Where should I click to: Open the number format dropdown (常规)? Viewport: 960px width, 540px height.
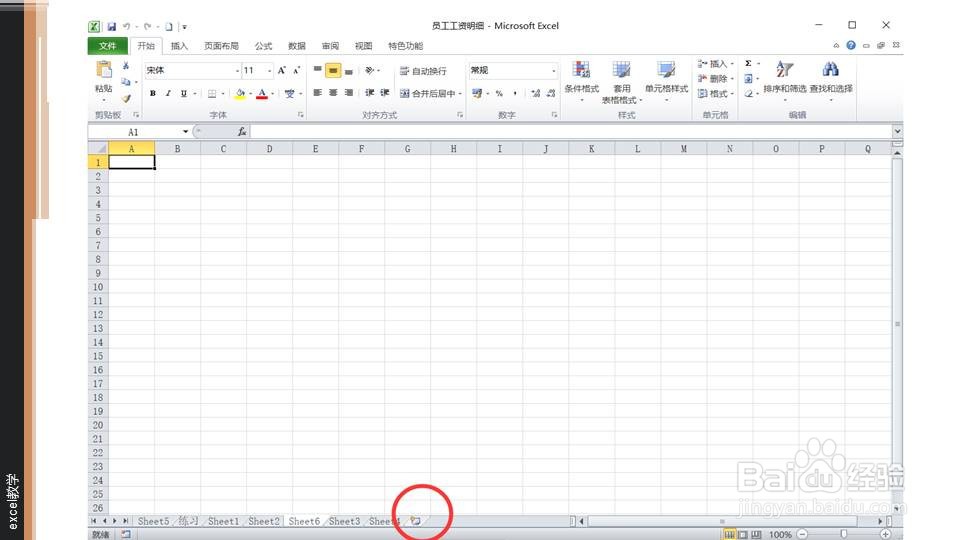[x=553, y=71]
